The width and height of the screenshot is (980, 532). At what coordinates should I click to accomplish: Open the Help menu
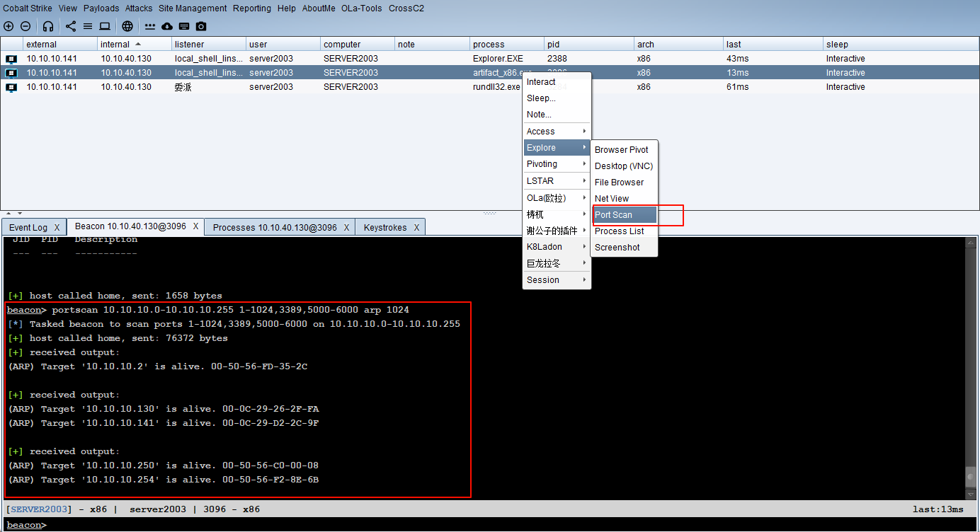pos(287,8)
